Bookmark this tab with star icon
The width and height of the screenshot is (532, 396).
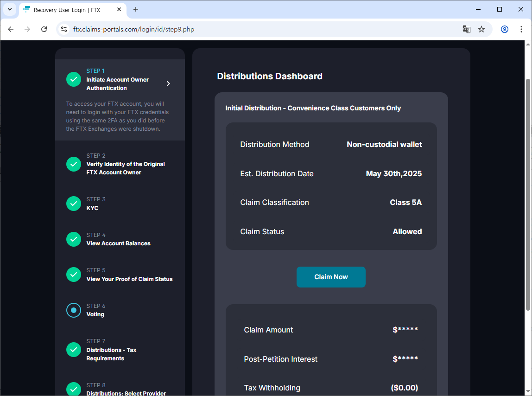481,29
